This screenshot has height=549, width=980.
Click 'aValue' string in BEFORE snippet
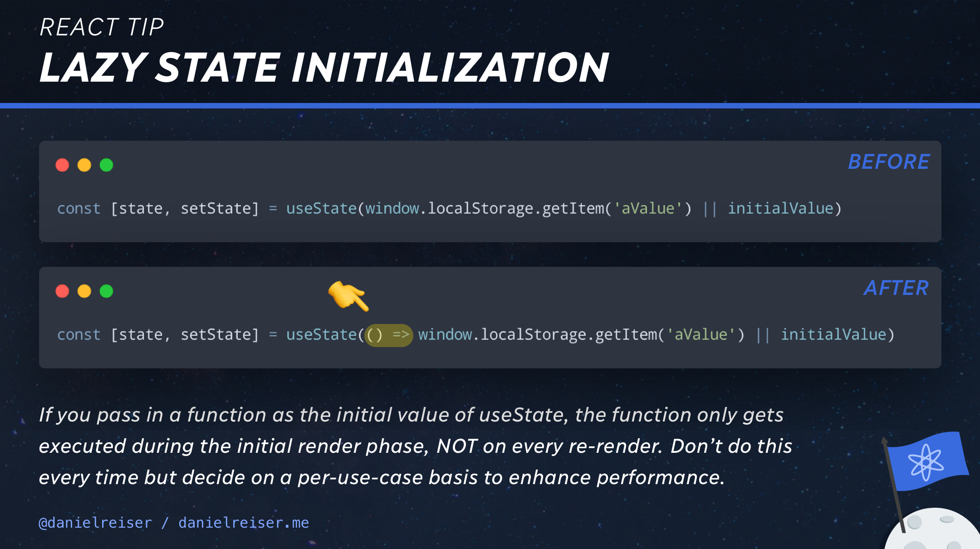648,209
